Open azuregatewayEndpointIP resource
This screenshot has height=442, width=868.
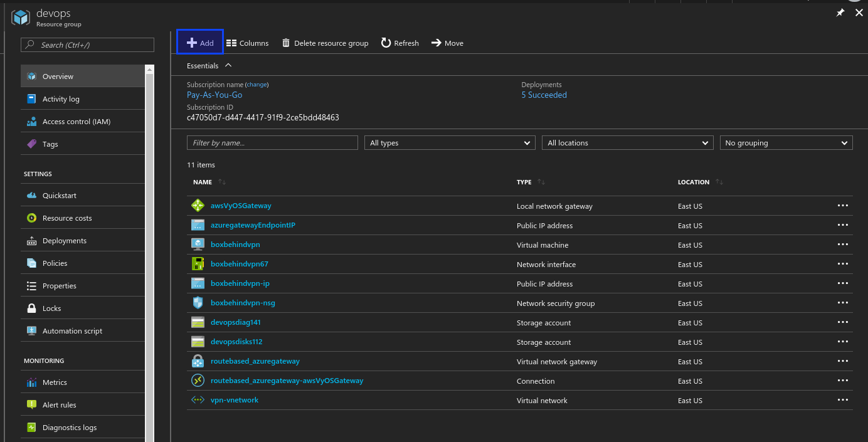tap(253, 225)
